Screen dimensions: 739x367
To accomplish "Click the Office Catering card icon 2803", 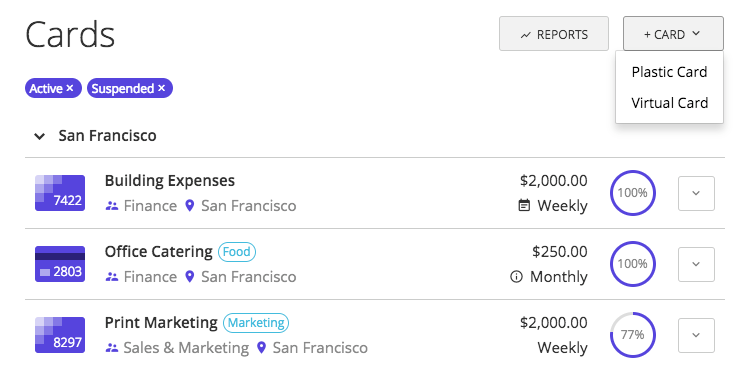I will tap(60, 264).
